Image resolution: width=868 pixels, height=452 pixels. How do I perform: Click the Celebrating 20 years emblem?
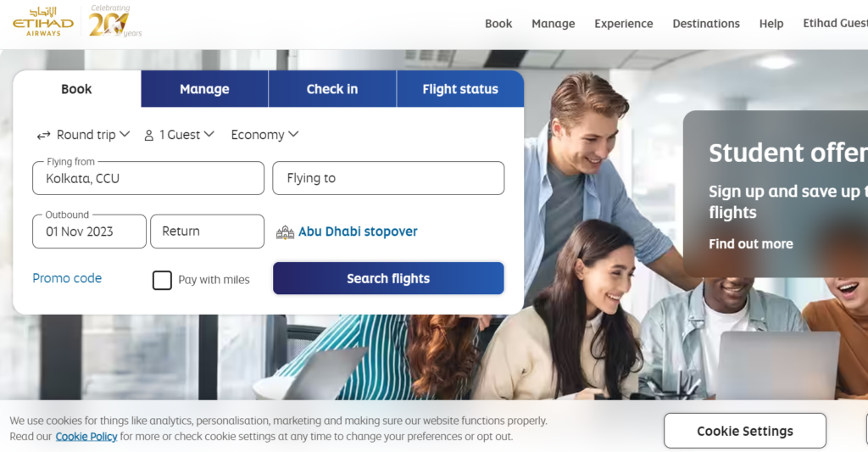click(115, 21)
